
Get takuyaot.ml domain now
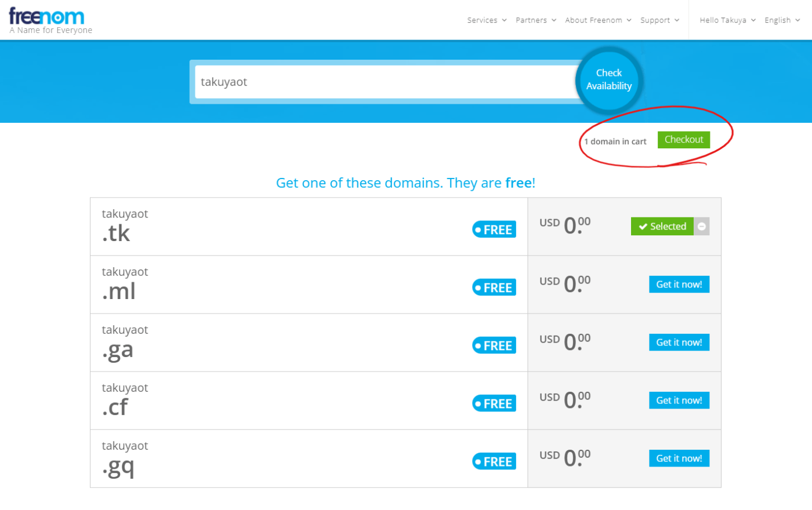tap(679, 285)
